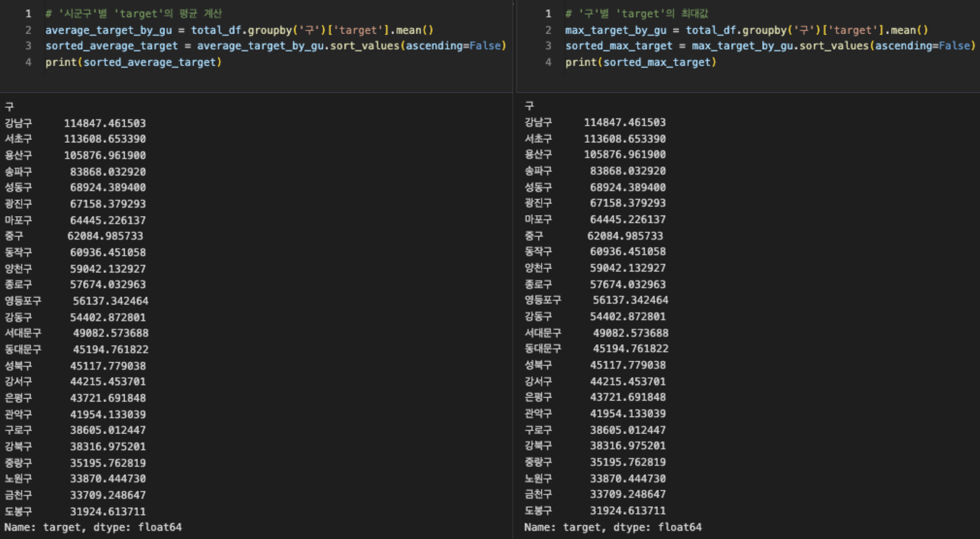
Task: Click 중구 row in left output
Action: 74,236
